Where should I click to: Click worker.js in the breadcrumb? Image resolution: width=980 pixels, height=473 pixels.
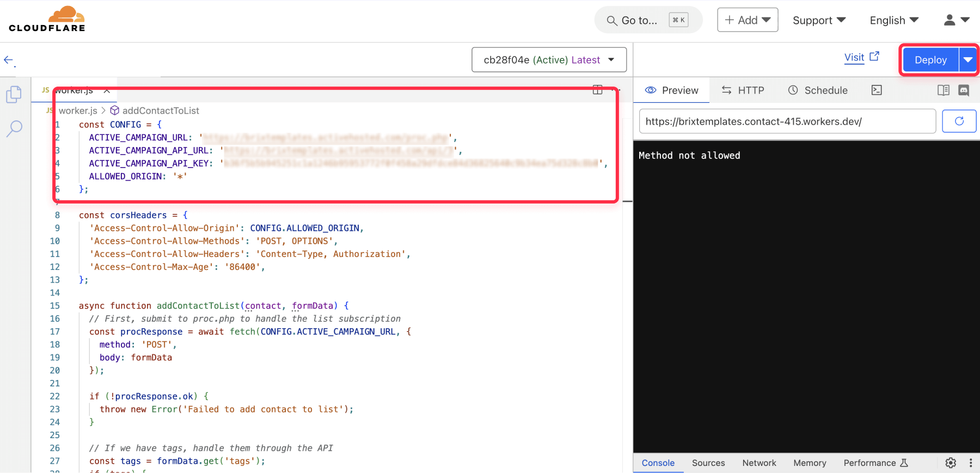pos(78,110)
